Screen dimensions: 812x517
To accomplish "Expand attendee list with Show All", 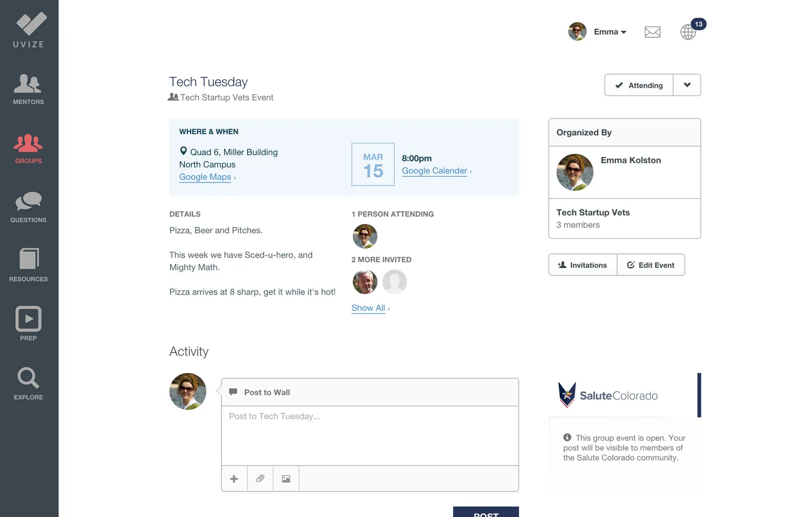I will click(x=370, y=308).
